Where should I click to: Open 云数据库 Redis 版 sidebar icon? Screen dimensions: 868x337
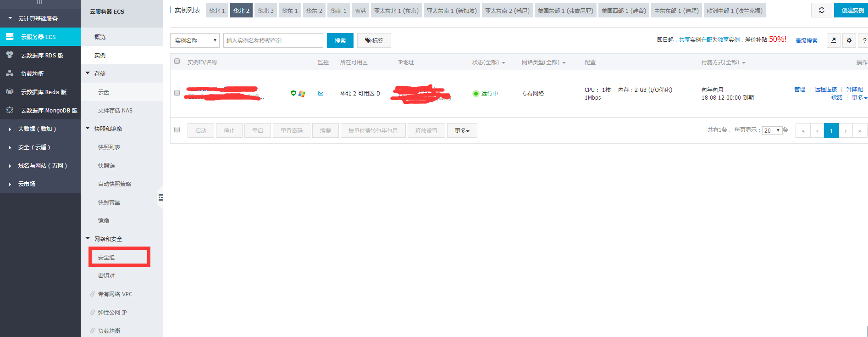[9, 91]
